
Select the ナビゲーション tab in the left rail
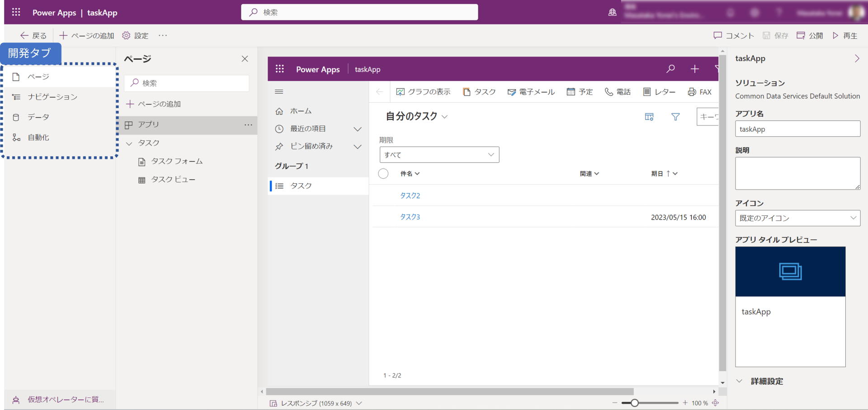pos(60,97)
